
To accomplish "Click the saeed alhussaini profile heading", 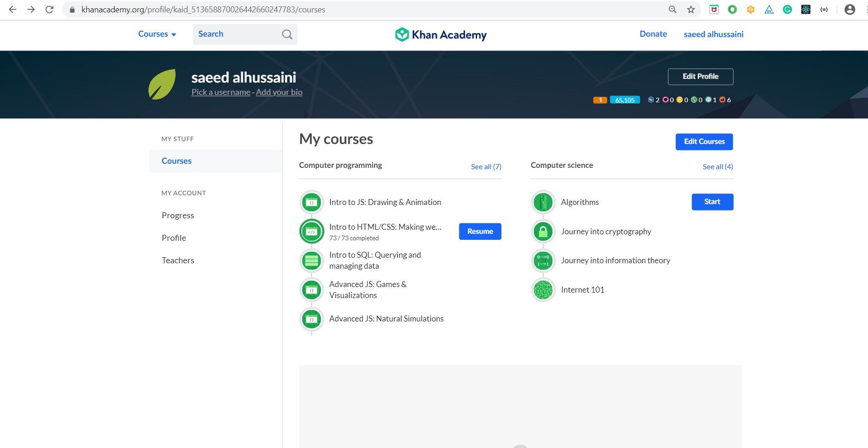I will click(x=244, y=77).
